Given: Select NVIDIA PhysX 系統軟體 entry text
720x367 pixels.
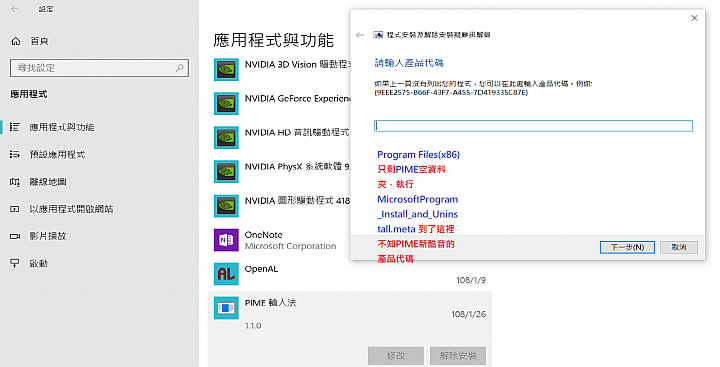Looking at the screenshot, I should coord(298,167).
